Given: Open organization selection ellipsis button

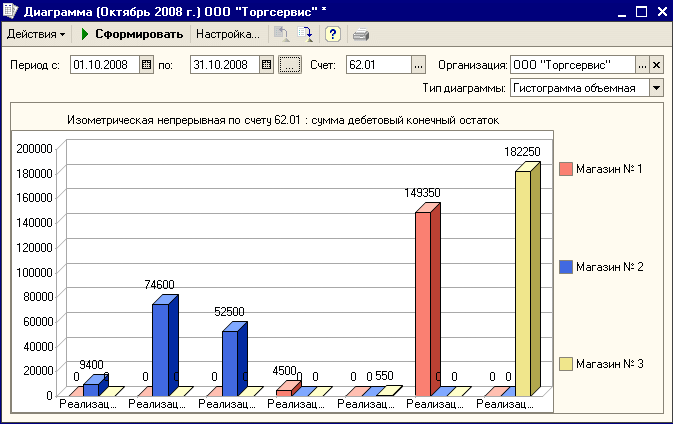Looking at the screenshot, I should [x=642, y=65].
